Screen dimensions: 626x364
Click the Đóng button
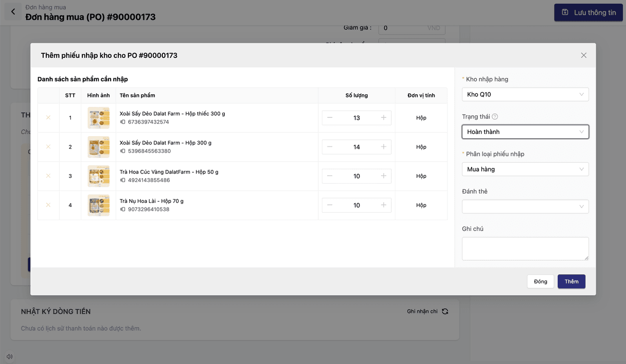click(540, 282)
